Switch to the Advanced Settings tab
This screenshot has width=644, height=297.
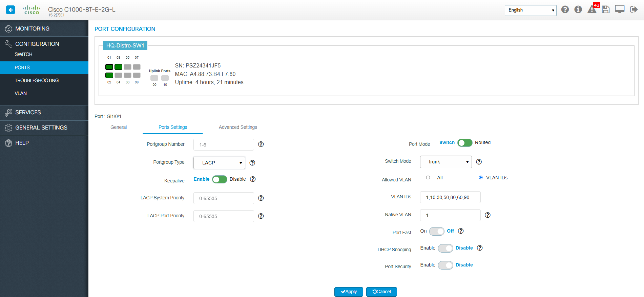tap(238, 127)
